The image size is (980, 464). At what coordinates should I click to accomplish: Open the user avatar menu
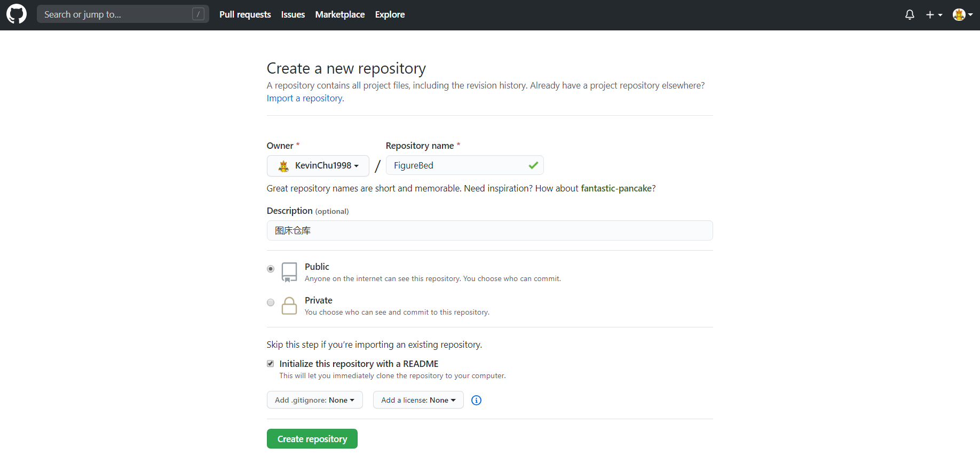pyautogui.click(x=962, y=15)
